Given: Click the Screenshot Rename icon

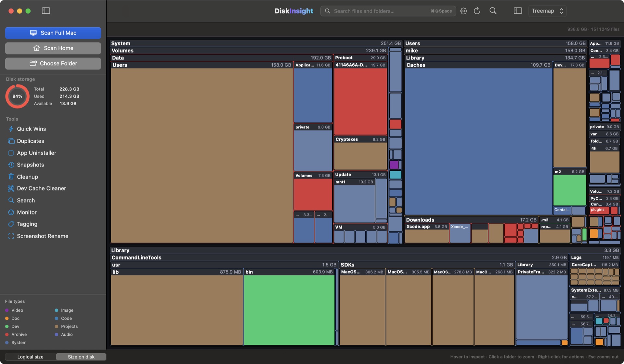Looking at the screenshot, I should click(11, 236).
